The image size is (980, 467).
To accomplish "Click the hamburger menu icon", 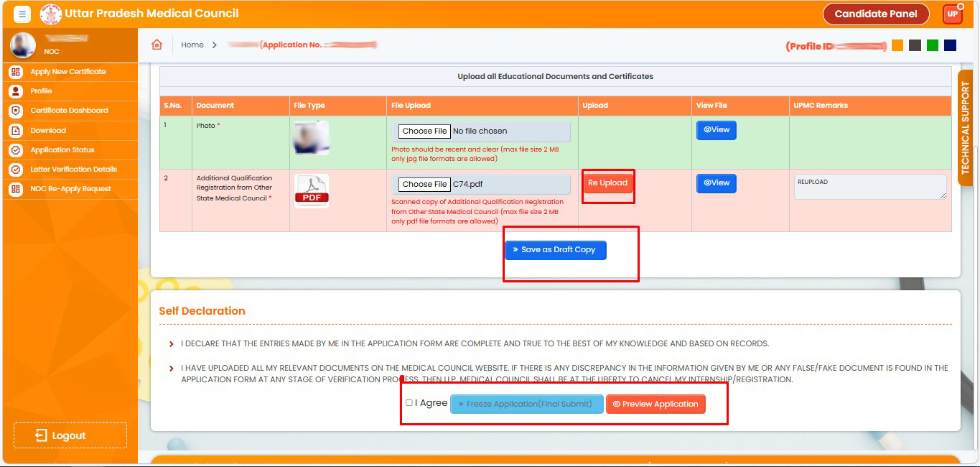I will [22, 14].
